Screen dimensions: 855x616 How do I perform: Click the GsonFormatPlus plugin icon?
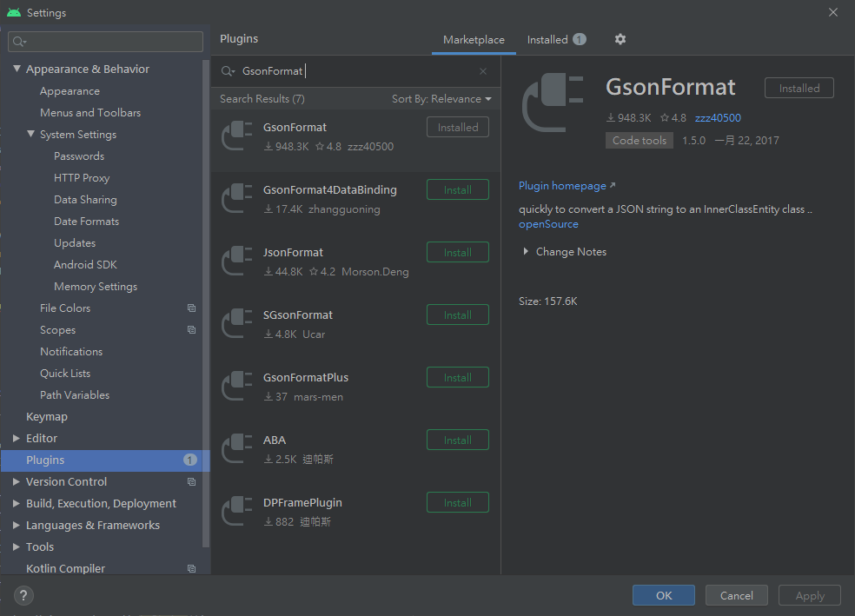coord(236,387)
